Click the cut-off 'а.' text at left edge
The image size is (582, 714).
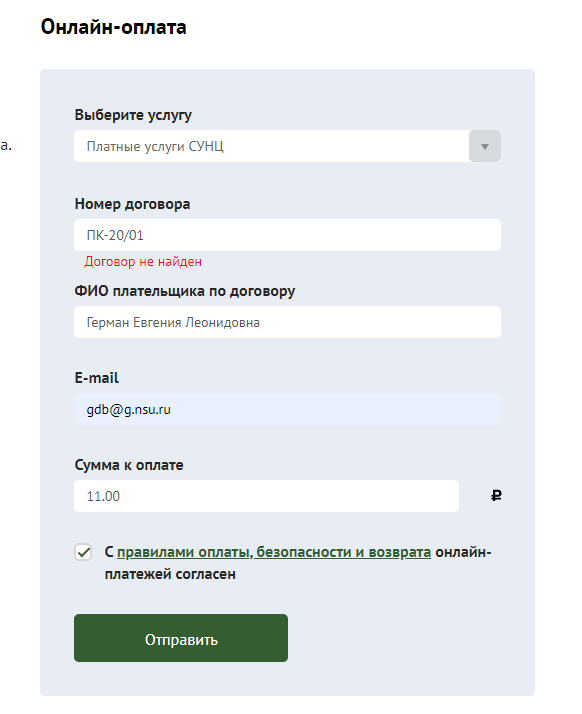[6, 146]
